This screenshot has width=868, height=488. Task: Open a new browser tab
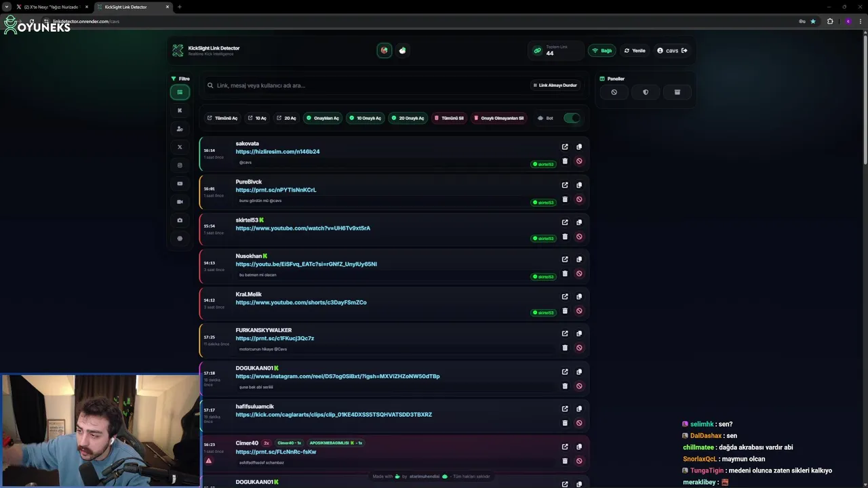180,7
